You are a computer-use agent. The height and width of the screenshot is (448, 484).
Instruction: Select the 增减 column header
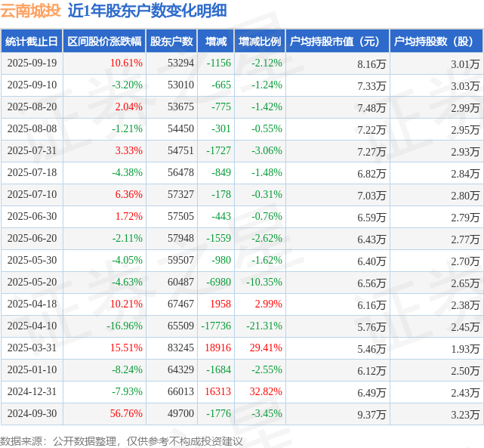(216, 41)
